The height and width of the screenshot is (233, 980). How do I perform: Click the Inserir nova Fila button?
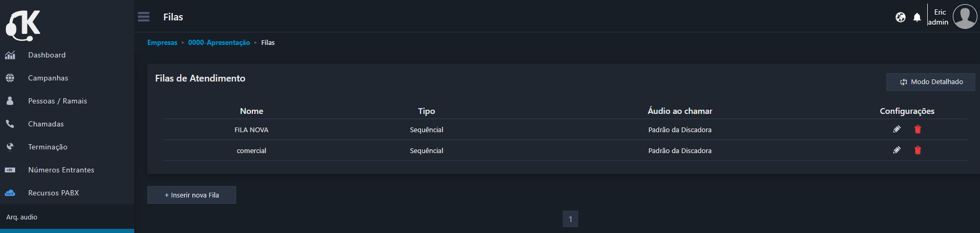point(192,195)
